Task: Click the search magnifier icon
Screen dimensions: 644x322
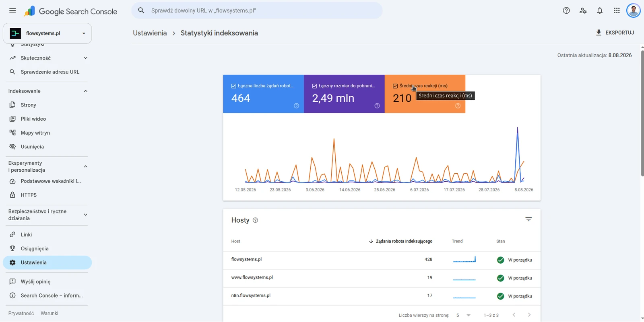Action: click(x=141, y=10)
